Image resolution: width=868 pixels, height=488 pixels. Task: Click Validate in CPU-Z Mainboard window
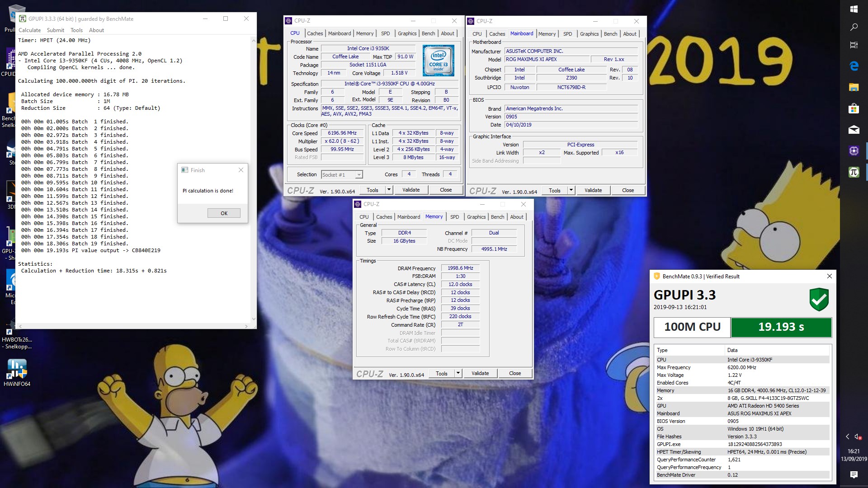pos(593,190)
